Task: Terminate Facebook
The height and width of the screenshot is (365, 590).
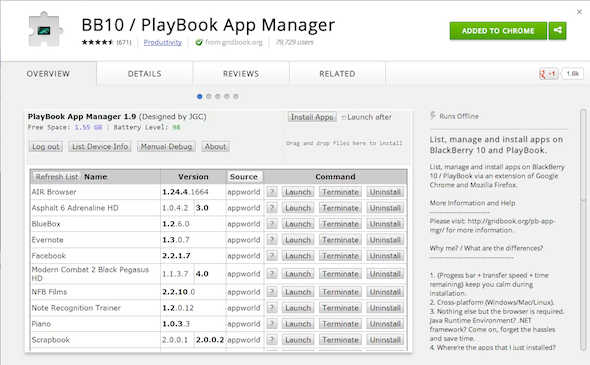Action: pos(340,256)
